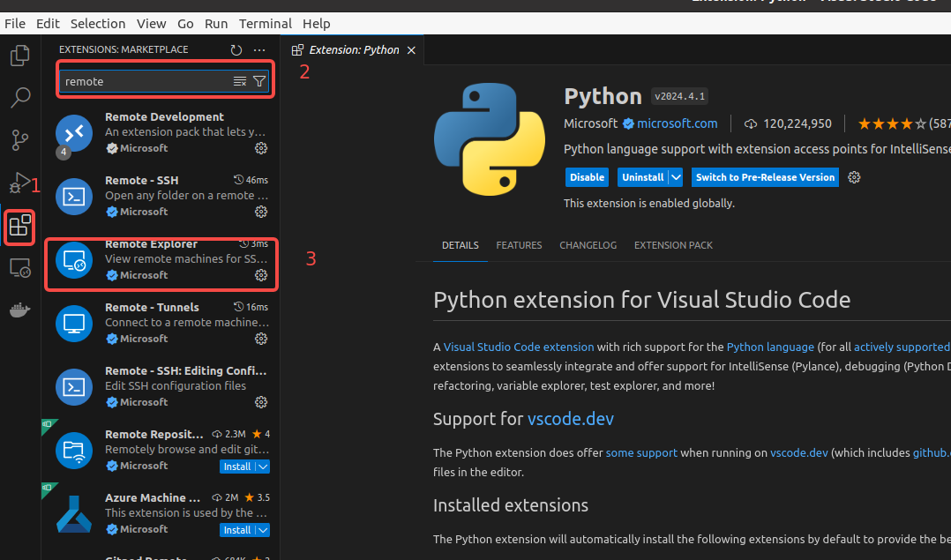Open the Search view in activity bar
This screenshot has width=951, height=560.
click(x=19, y=98)
